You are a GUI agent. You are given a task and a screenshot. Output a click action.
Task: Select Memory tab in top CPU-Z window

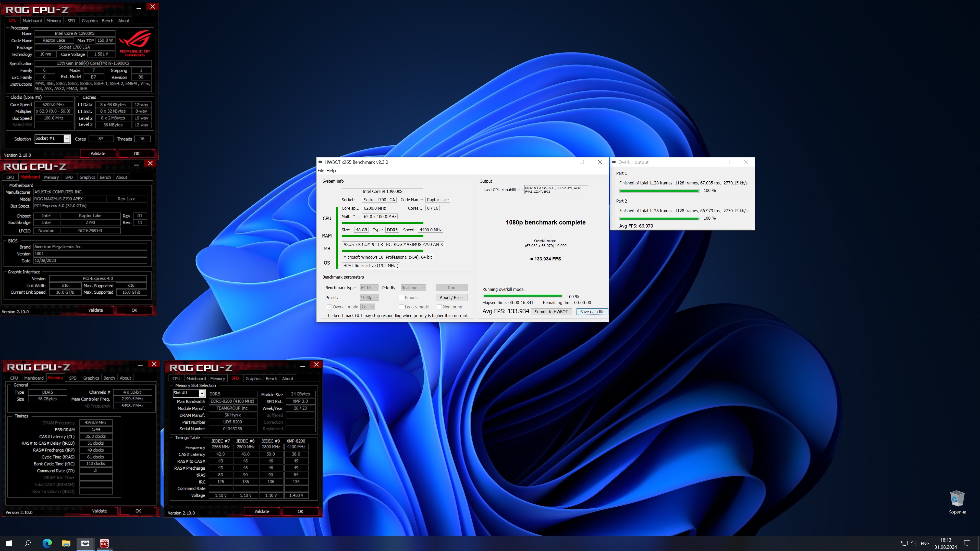54,20
